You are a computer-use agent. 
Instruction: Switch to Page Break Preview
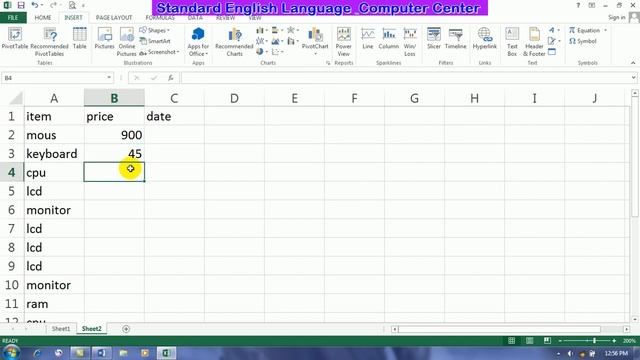[547, 340]
